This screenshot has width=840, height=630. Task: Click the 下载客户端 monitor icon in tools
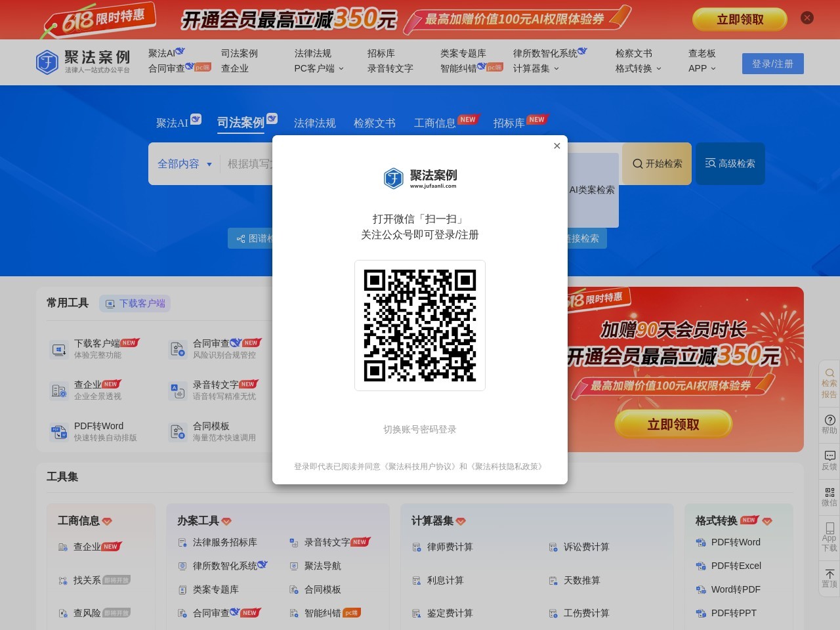tap(59, 349)
